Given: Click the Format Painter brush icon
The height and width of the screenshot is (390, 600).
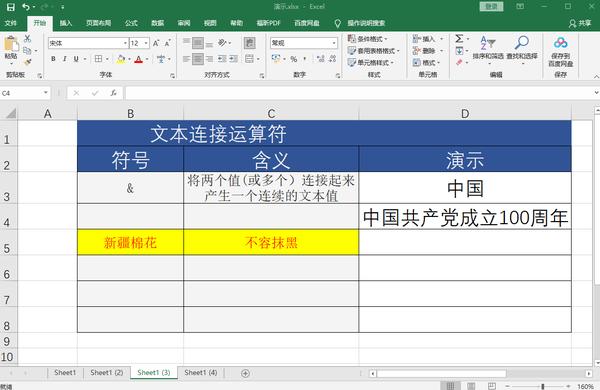Looking at the screenshot, I should click(27, 62).
